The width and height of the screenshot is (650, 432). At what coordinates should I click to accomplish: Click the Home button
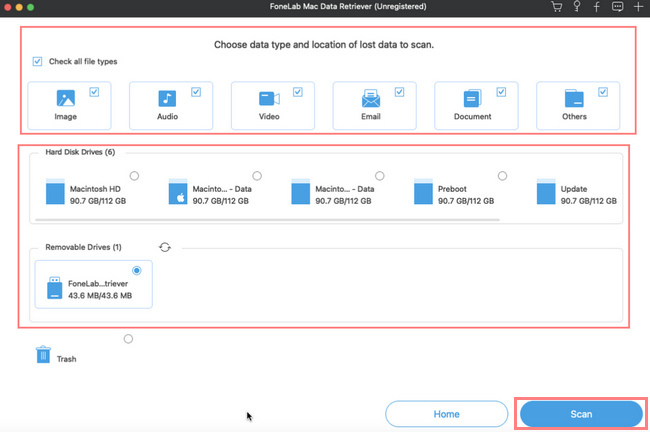click(x=446, y=414)
